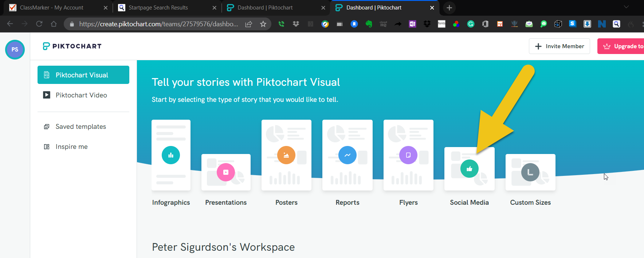Click the blue download arrow extension
Viewport: 644px width, 258px height.
click(587, 24)
